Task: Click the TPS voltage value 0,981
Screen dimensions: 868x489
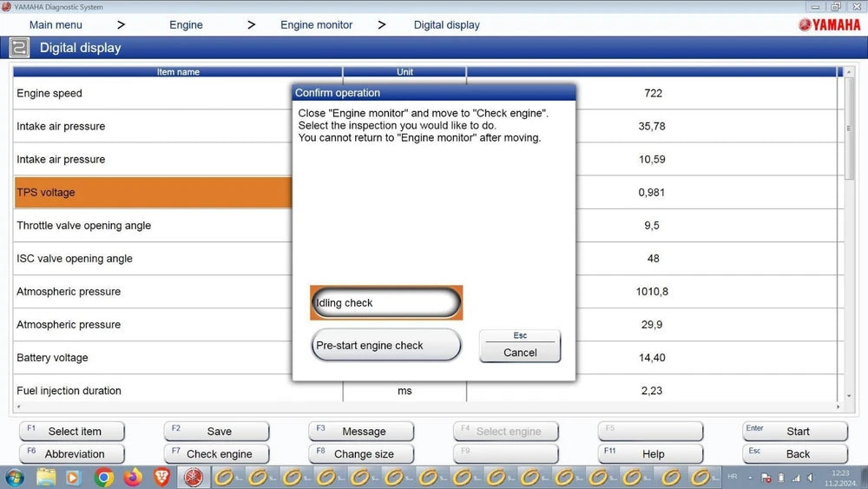Action: (652, 193)
